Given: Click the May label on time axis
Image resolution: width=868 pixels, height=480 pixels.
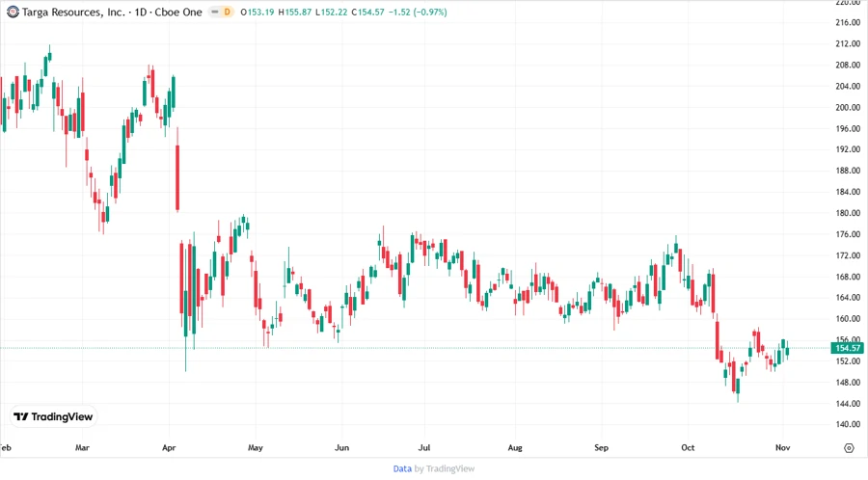Looking at the screenshot, I should click(x=256, y=447).
